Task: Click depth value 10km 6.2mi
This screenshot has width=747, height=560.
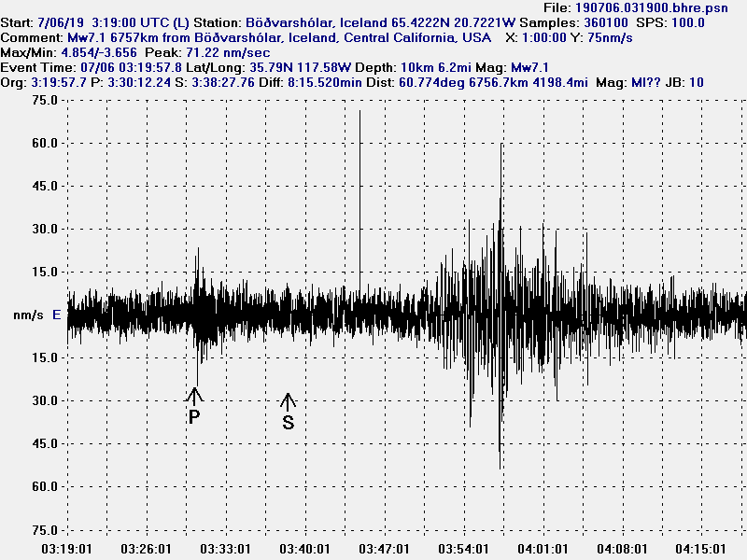Action: pyautogui.click(x=436, y=67)
